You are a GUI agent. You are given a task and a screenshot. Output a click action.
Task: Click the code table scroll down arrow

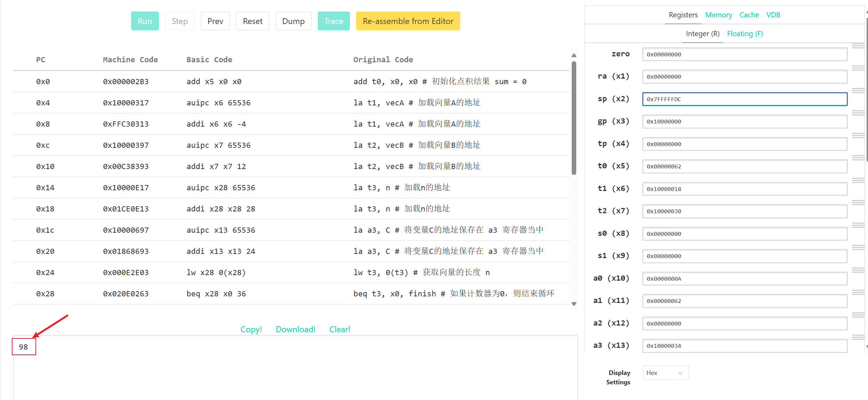[x=574, y=304]
